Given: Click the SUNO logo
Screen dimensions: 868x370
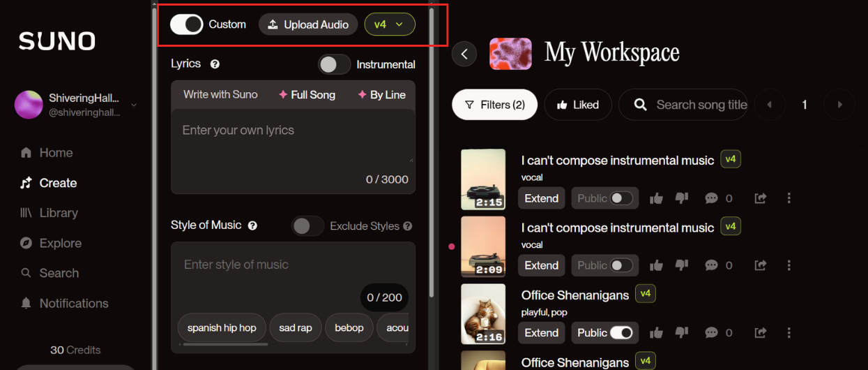Looking at the screenshot, I should click(57, 41).
